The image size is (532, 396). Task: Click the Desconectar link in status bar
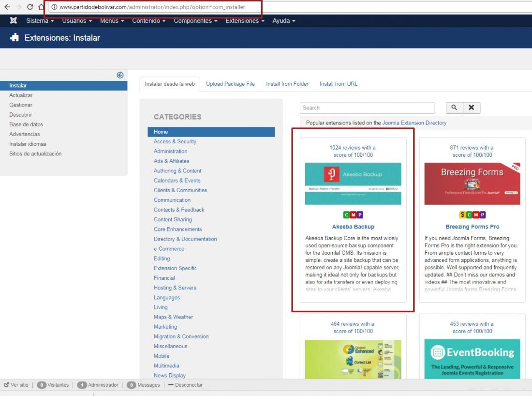click(189, 385)
